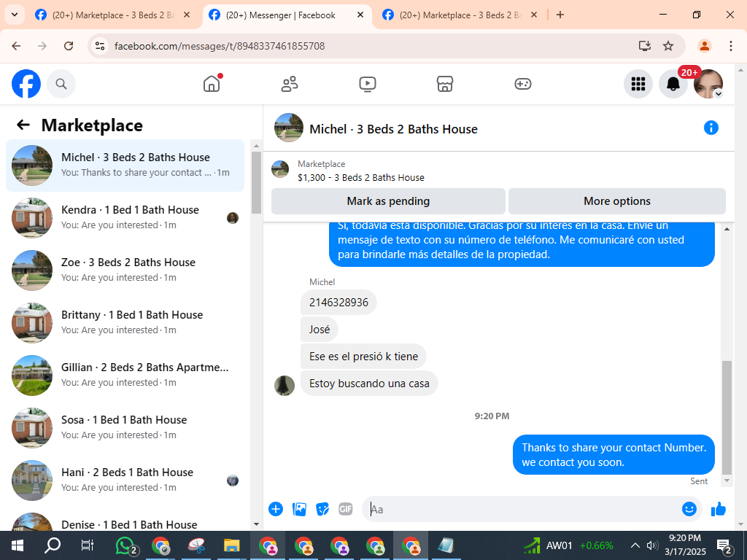Open the Facebook search magnifier
747x560 pixels.
coord(61,84)
